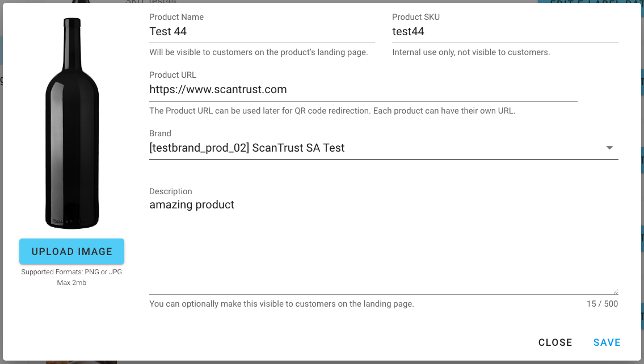Click the QR code redirection helper text

(332, 111)
